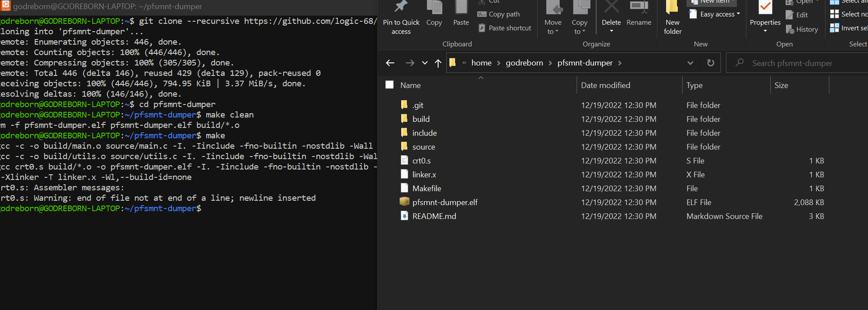Click the History clock icon

click(x=790, y=29)
